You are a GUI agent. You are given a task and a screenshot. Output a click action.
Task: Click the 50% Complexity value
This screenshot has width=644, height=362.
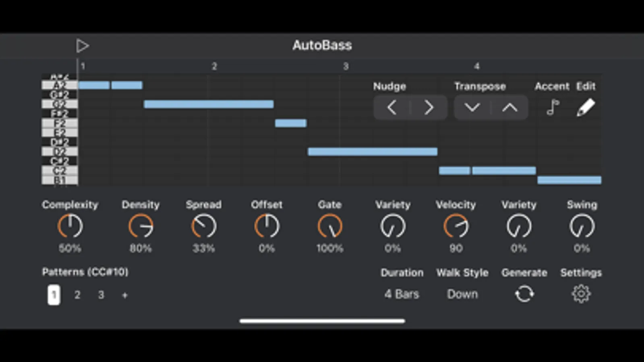pyautogui.click(x=70, y=248)
